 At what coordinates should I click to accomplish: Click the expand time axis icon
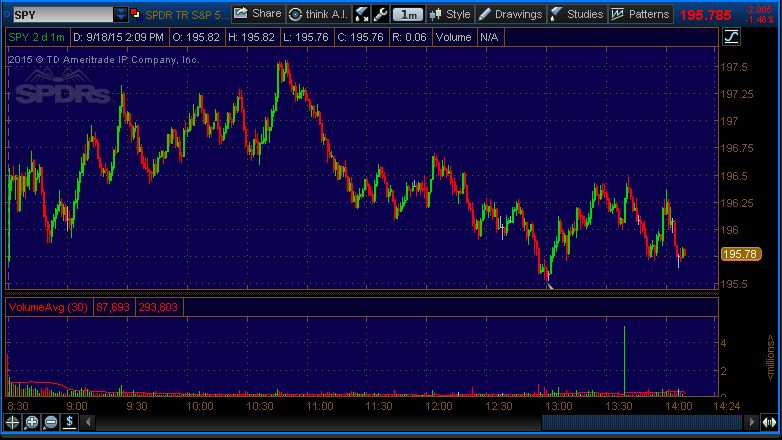point(769,422)
